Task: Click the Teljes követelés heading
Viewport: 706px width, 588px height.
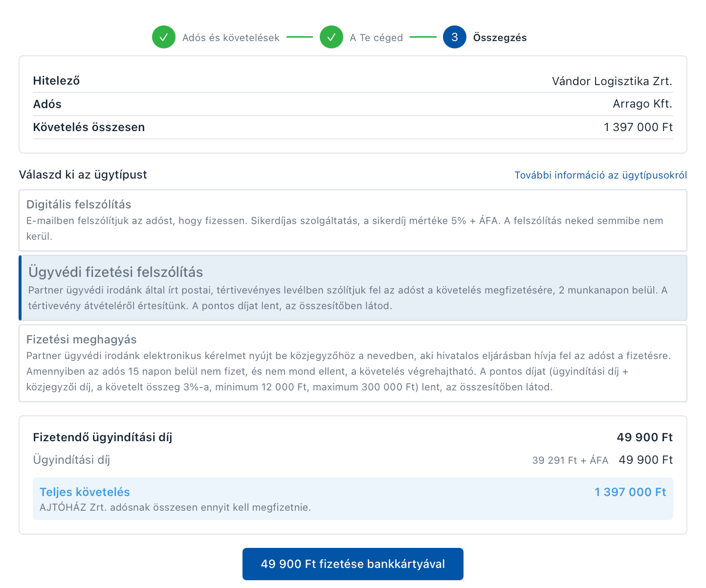Action: (85, 492)
